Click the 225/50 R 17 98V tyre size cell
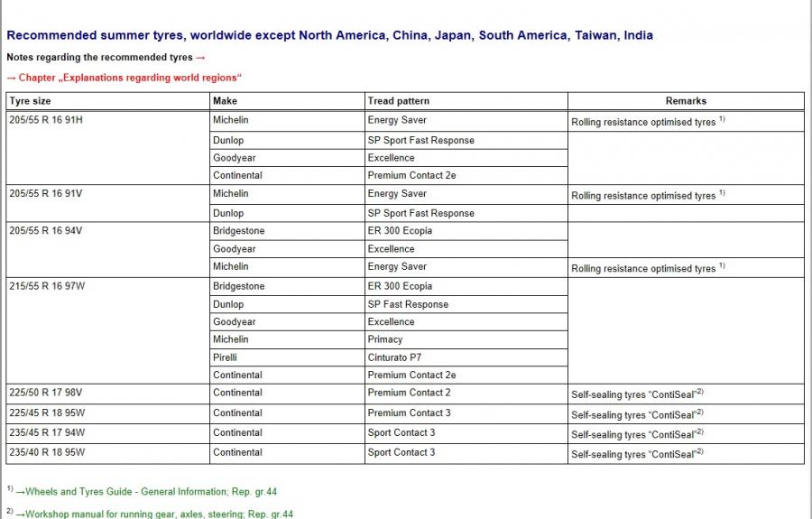The height and width of the screenshot is (519, 812). pyautogui.click(x=45, y=393)
